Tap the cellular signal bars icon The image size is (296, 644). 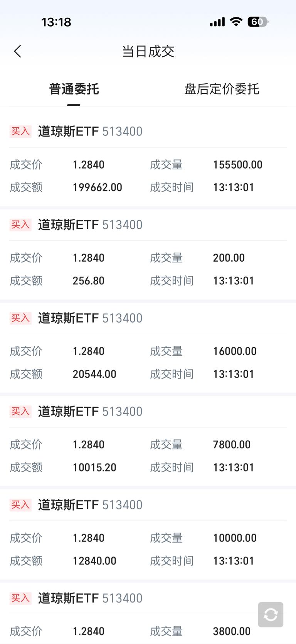coord(217,22)
